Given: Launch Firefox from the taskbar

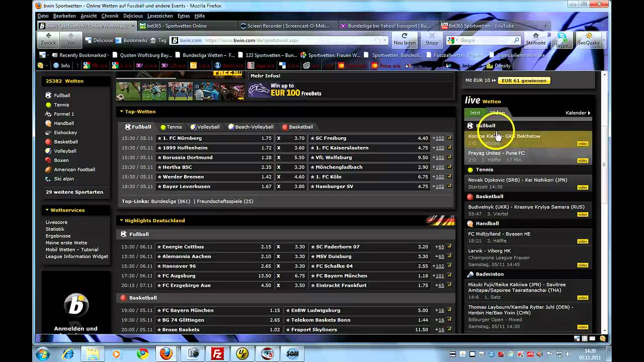Looking at the screenshot, I should pyautogui.click(x=166, y=353).
